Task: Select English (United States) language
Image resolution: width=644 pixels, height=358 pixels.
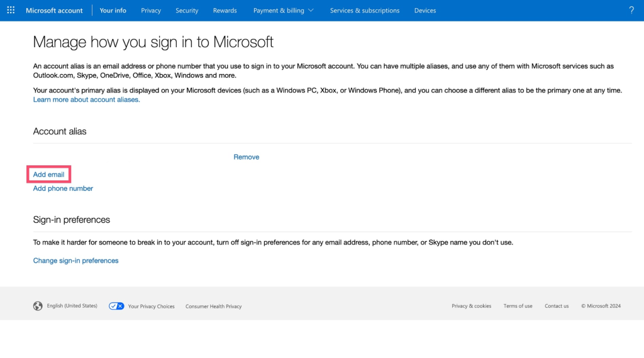Action: pos(72,305)
